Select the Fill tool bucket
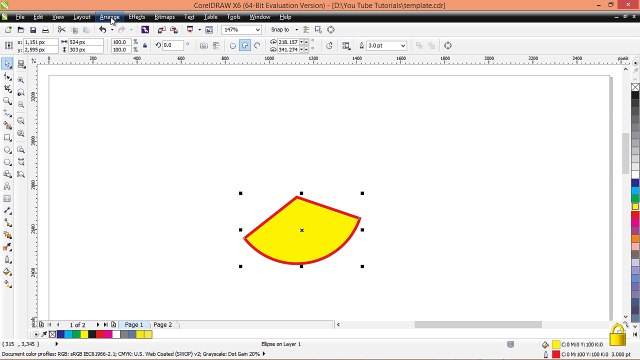 (x=7, y=272)
